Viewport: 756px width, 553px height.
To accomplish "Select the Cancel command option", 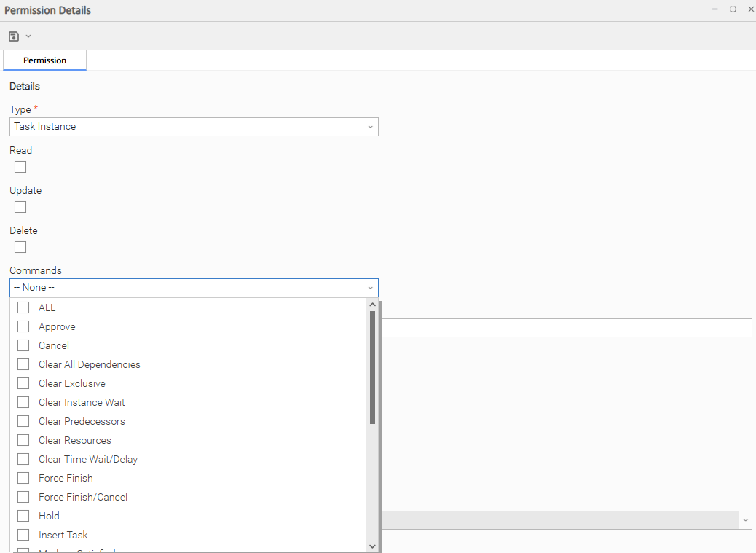I will [x=23, y=345].
